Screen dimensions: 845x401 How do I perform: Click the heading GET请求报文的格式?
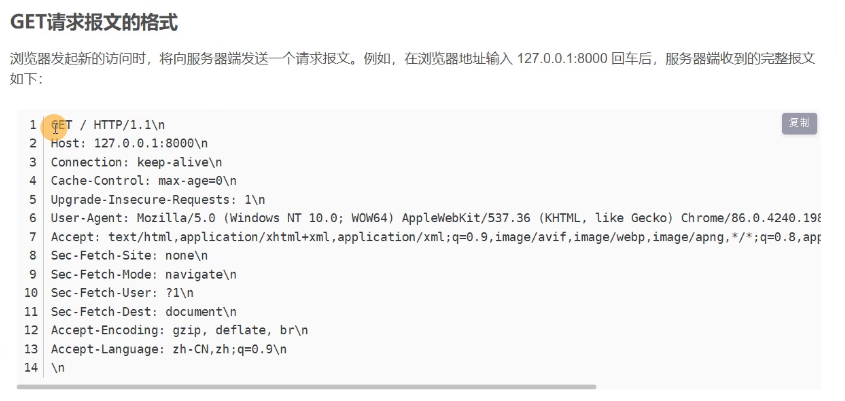[94, 23]
